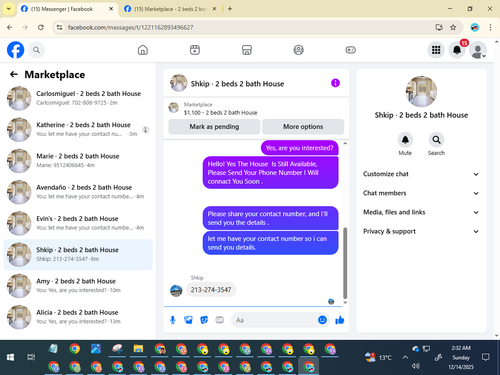Open the emoji picker in message box
The width and height of the screenshot is (500, 375).
tap(322, 320)
